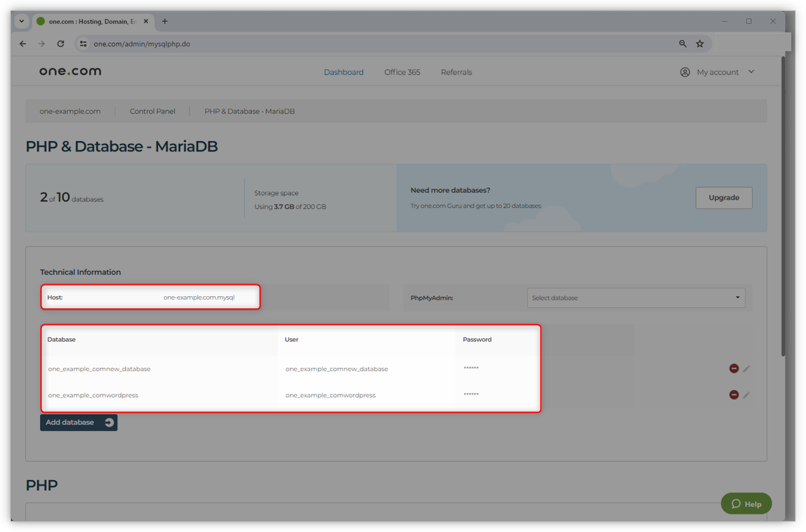806x532 pixels.
Task: Go to the Dashboard tab
Action: [343, 72]
